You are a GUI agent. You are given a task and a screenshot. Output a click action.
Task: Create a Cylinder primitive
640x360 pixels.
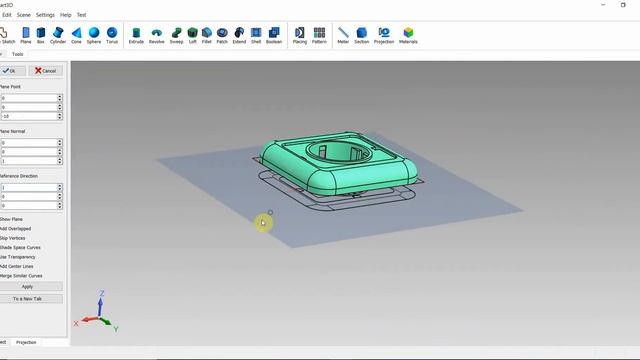(x=58, y=35)
